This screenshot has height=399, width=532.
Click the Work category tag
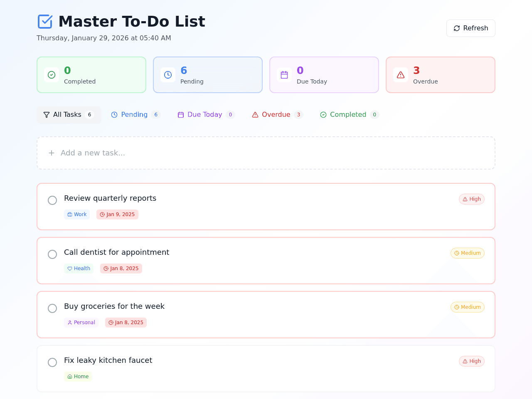[77, 214]
